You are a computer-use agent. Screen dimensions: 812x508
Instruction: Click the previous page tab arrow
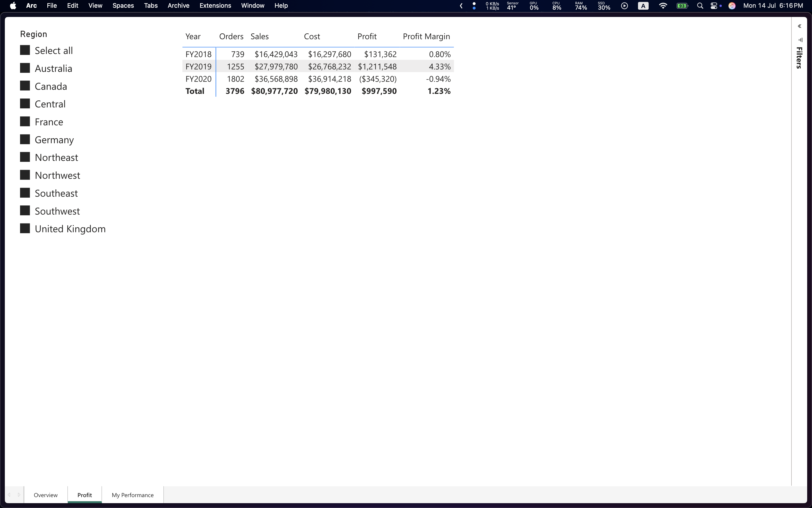coord(9,494)
